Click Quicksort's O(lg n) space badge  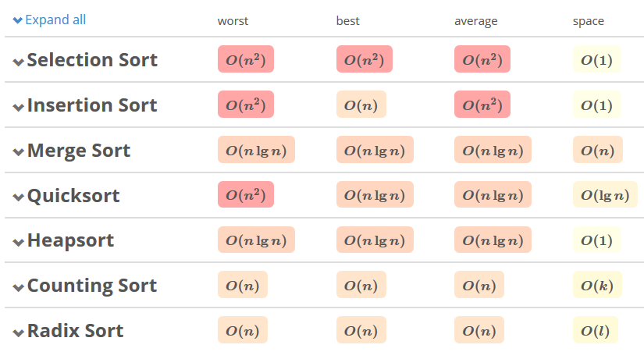click(x=605, y=195)
